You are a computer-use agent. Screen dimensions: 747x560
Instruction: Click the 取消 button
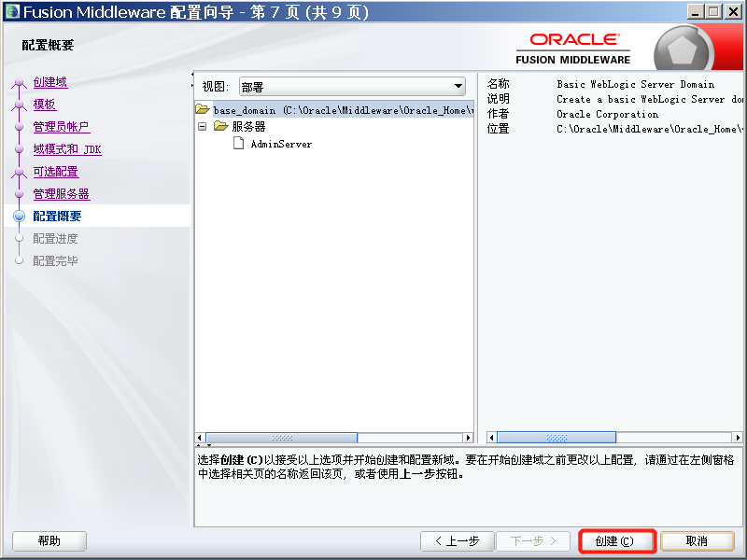tap(697, 541)
